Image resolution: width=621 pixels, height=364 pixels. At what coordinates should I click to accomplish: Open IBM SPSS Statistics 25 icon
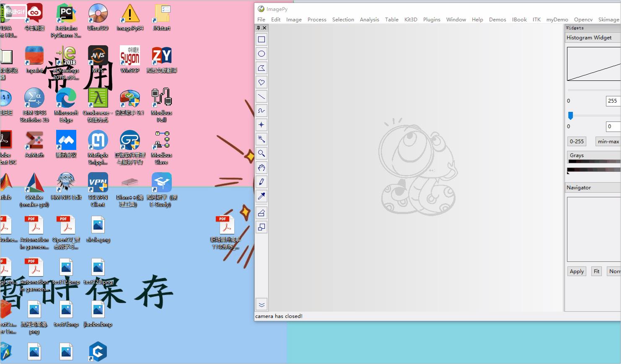34,105
